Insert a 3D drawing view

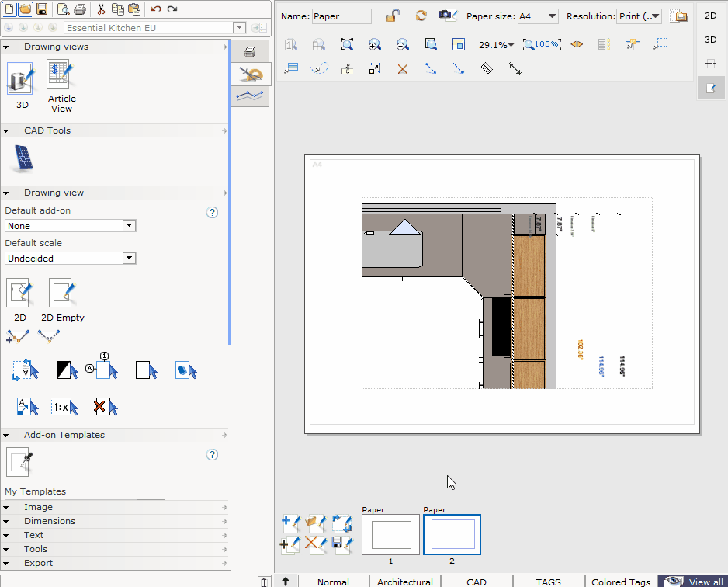tap(21, 85)
